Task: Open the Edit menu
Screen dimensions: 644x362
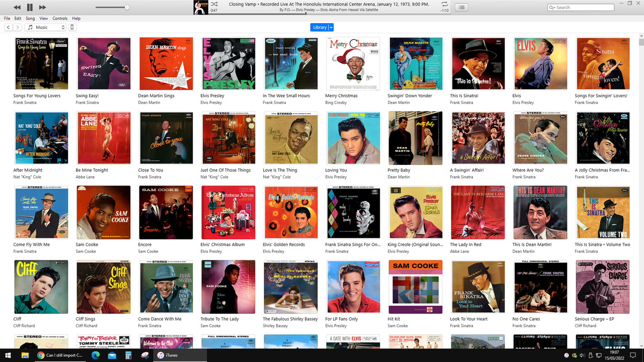Action: (x=18, y=18)
